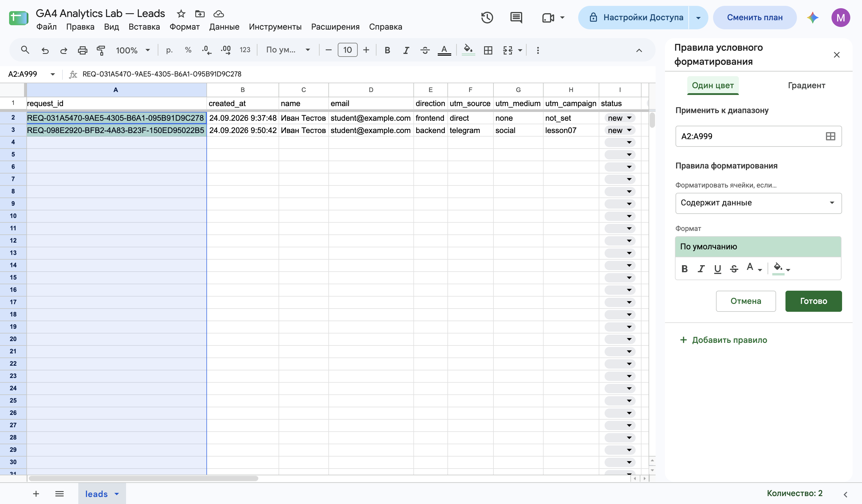The height and width of the screenshot is (504, 862).
Task: Increase decimal places
Action: tap(226, 50)
